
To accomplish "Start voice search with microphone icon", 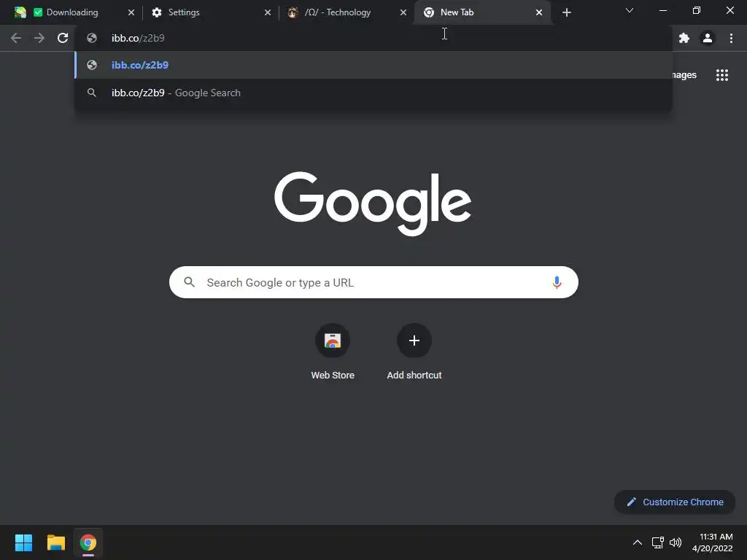I will pyautogui.click(x=557, y=282).
